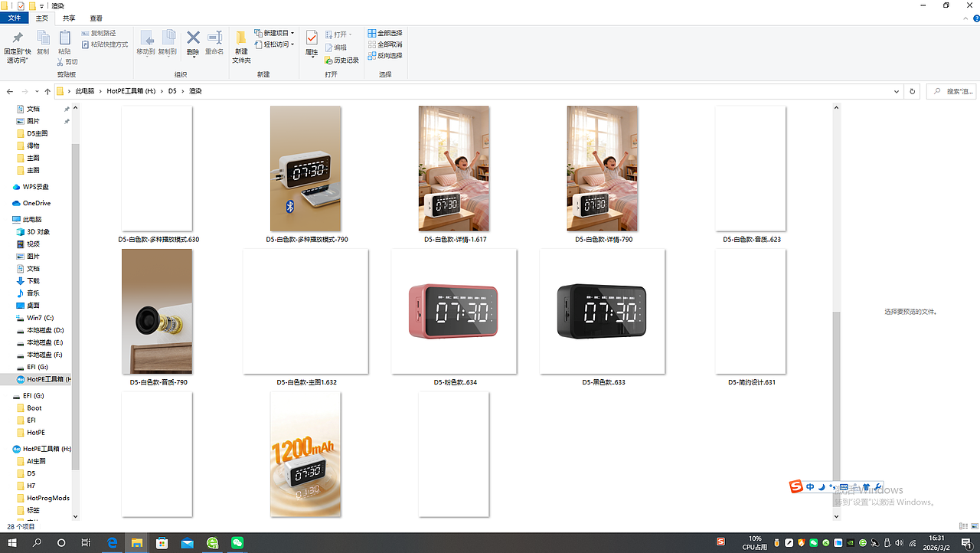Open WeChat from the taskbar
This screenshot has height=553, width=980.
(x=237, y=543)
